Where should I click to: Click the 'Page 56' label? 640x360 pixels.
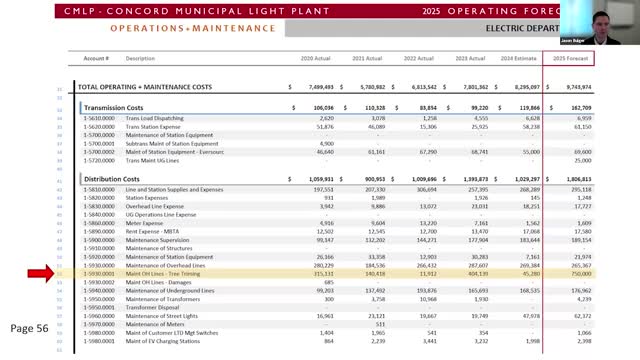point(29,329)
